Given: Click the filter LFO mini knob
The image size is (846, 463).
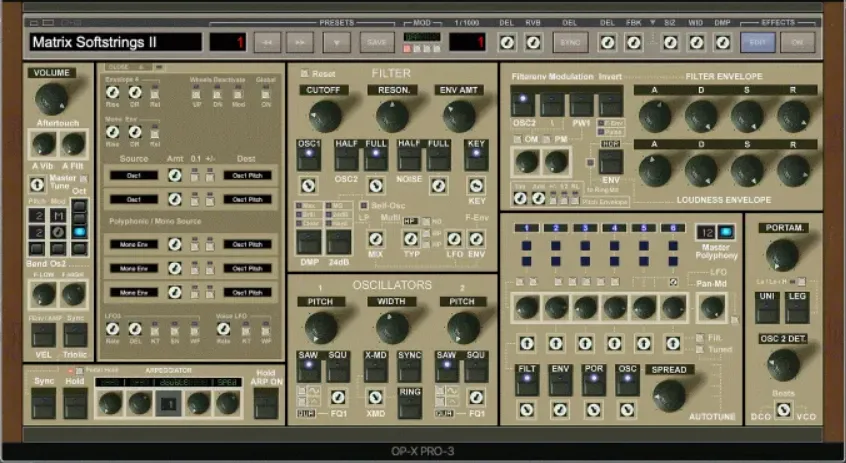Looking at the screenshot, I should click(454, 239).
